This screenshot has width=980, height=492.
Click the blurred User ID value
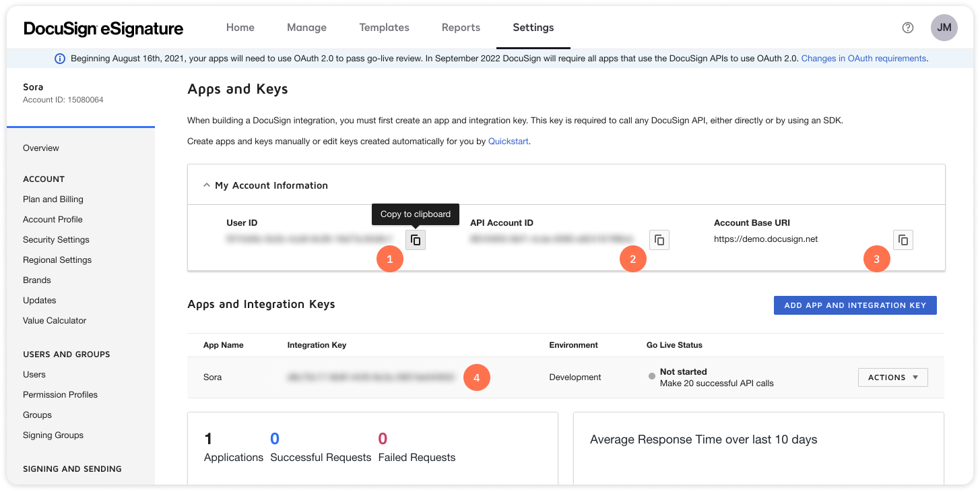click(310, 239)
